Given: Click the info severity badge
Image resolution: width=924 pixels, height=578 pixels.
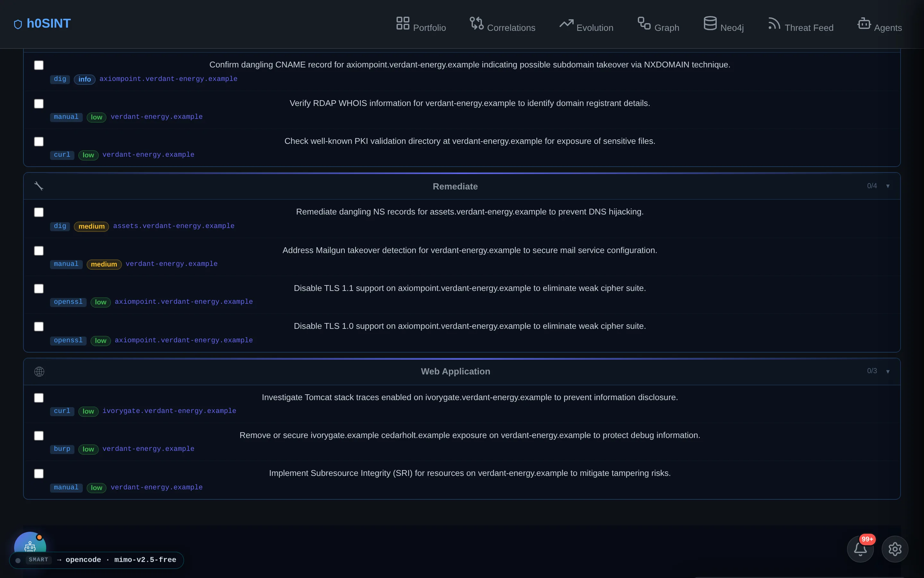Looking at the screenshot, I should [x=84, y=79].
